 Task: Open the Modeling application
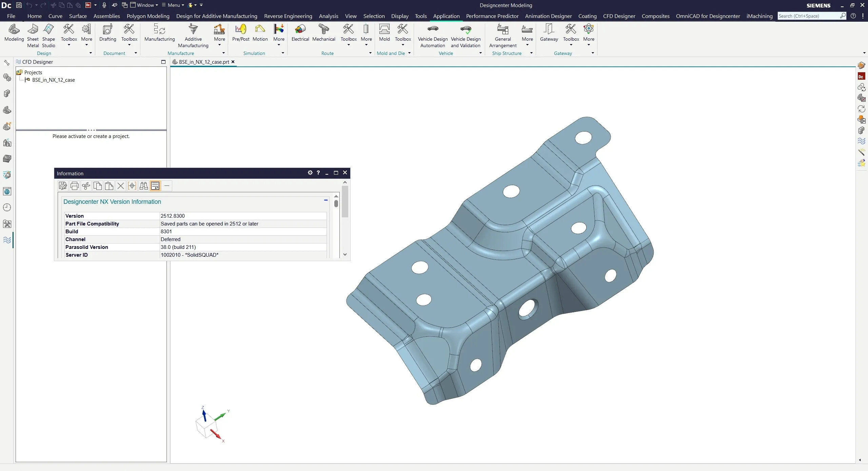(14, 33)
